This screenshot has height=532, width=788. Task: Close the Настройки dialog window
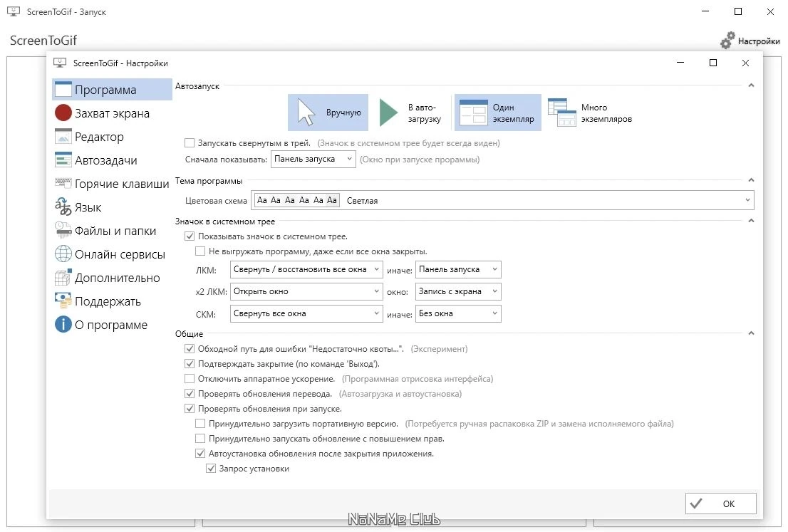click(x=745, y=63)
